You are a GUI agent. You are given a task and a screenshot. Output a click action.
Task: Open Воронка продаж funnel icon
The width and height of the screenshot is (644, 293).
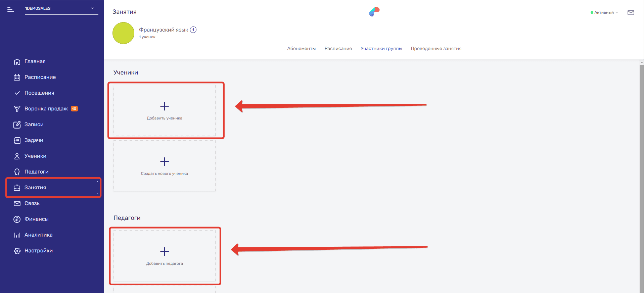point(17,109)
